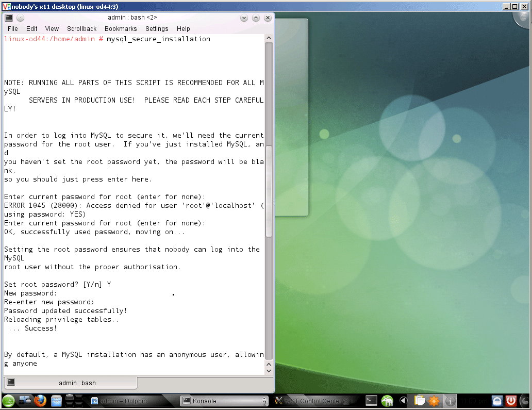
Task: Click the orange updater tray icon
Action: [434, 401]
